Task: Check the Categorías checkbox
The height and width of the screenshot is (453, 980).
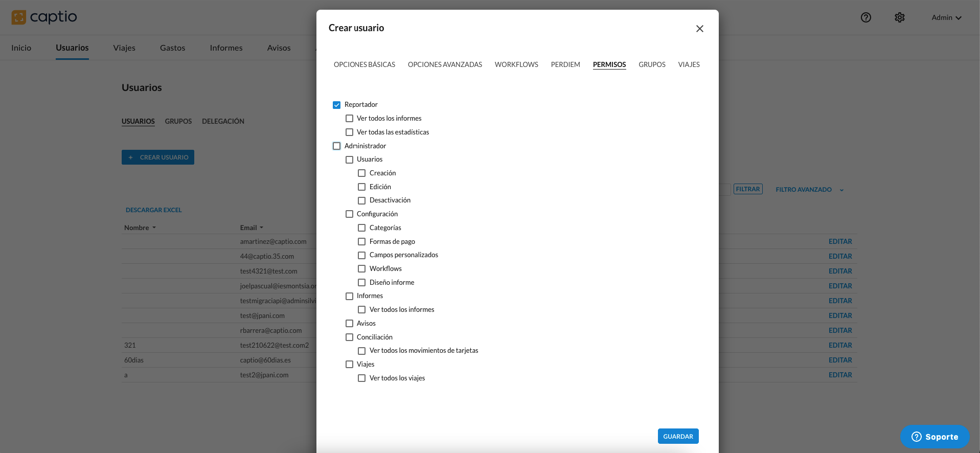Action: [x=361, y=228]
